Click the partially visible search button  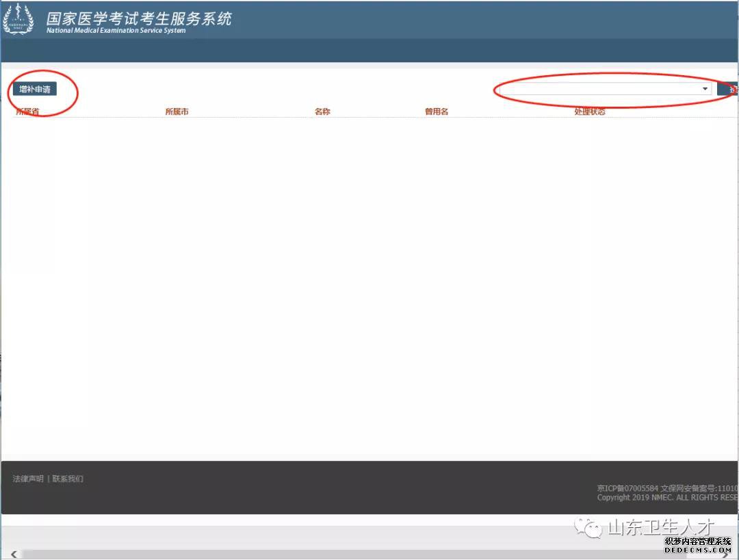click(729, 90)
